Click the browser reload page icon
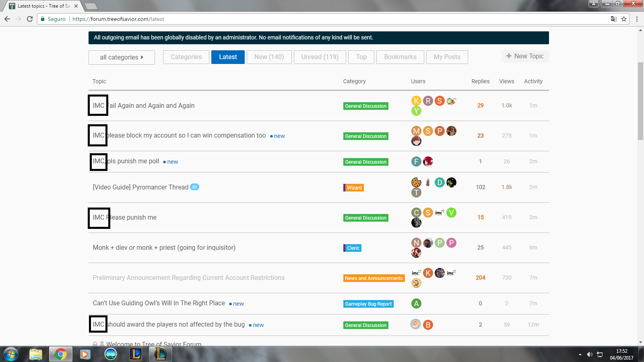This screenshot has height=362, width=644. 30,19
